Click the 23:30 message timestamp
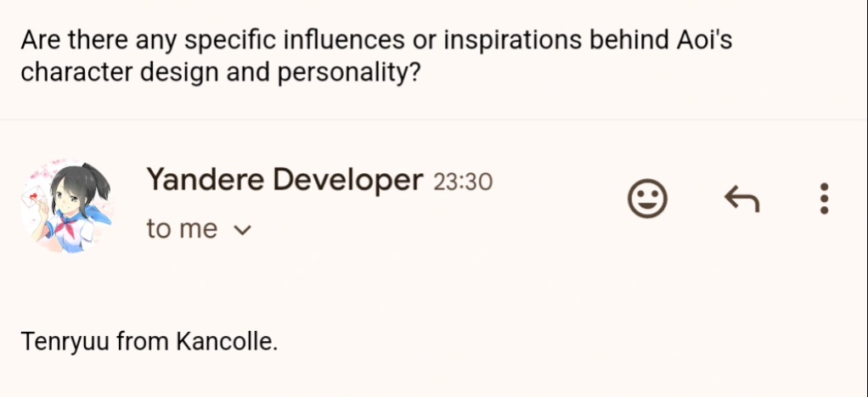This screenshot has width=868, height=397. [x=463, y=182]
